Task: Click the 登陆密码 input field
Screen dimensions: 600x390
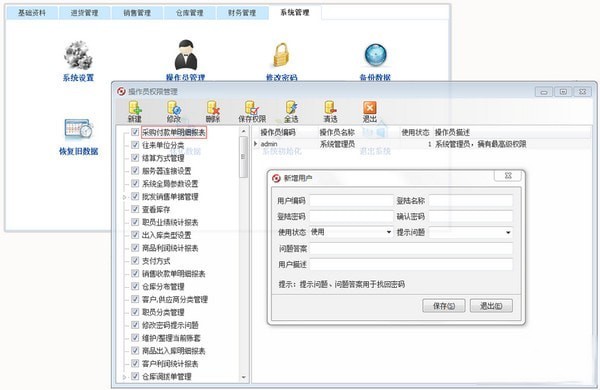Action: (x=351, y=216)
